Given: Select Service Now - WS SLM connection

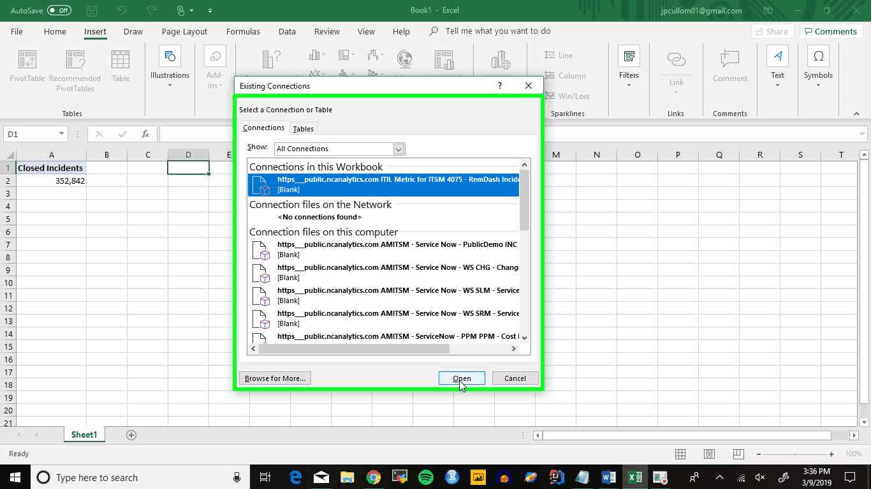Looking at the screenshot, I should 384,295.
